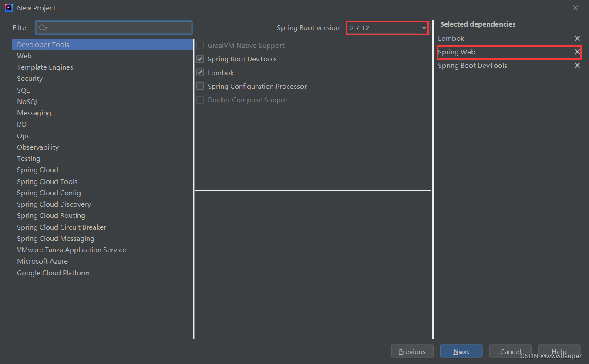The image size is (589, 364).
Task: Select the Spring Cloud Routing category
Action: pyautogui.click(x=103, y=215)
